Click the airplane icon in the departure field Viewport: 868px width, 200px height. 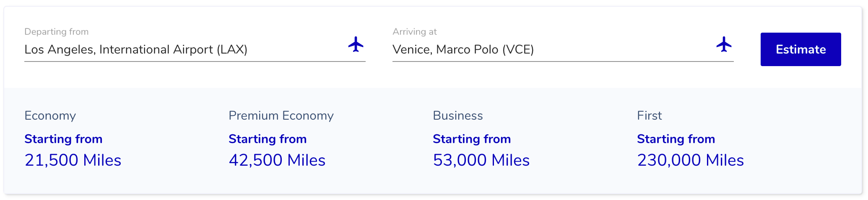356,44
